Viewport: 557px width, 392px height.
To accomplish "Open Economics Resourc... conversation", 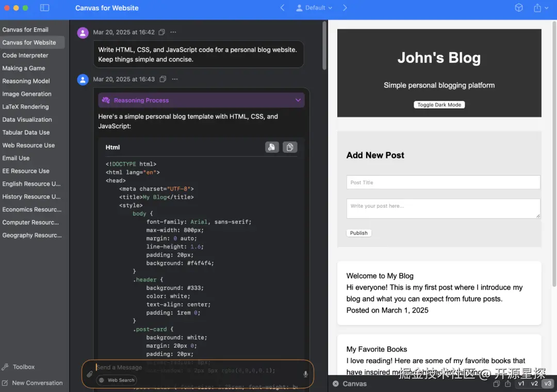I will point(32,209).
